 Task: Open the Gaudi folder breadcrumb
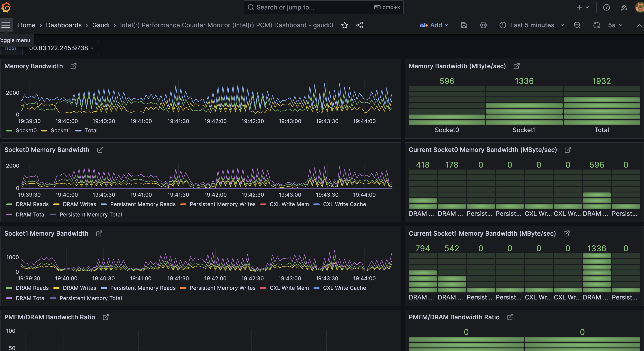[x=101, y=25]
